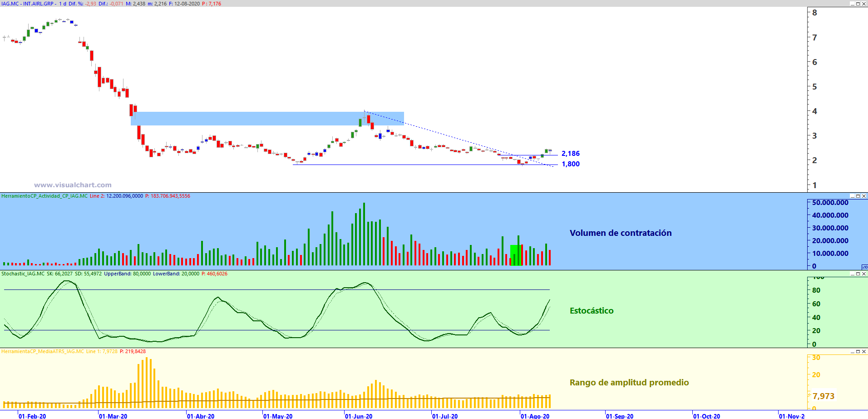The image size is (868, 419).
Task: Click the 01-May-20 date on time axis
Action: click(x=278, y=416)
